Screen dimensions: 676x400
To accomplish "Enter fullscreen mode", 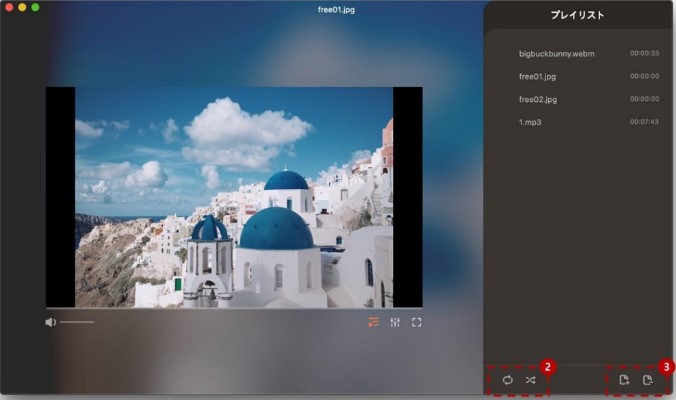I will click(x=417, y=322).
